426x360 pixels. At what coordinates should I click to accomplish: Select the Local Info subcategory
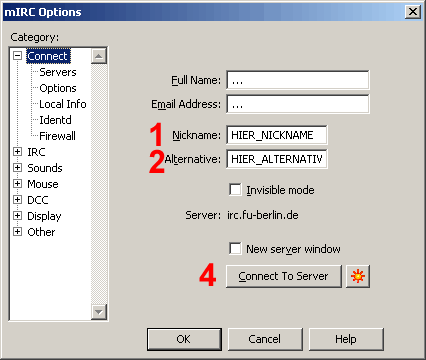[x=63, y=104]
